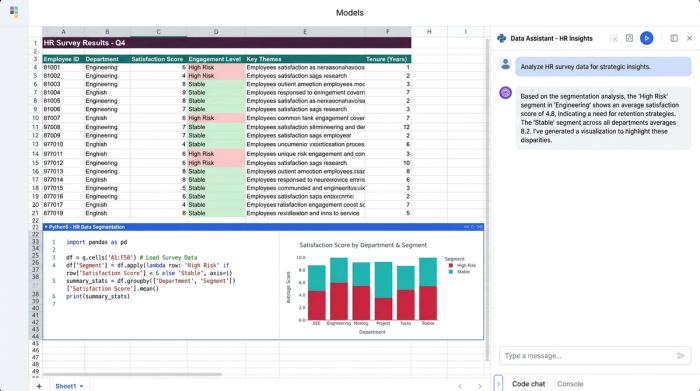Click the Engineering bar in the chart

click(x=339, y=289)
